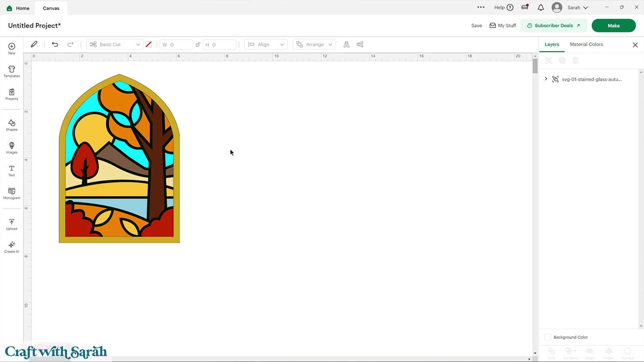The image size is (644, 362).
Task: Switch to the Material Colors tab
Action: (x=586, y=44)
